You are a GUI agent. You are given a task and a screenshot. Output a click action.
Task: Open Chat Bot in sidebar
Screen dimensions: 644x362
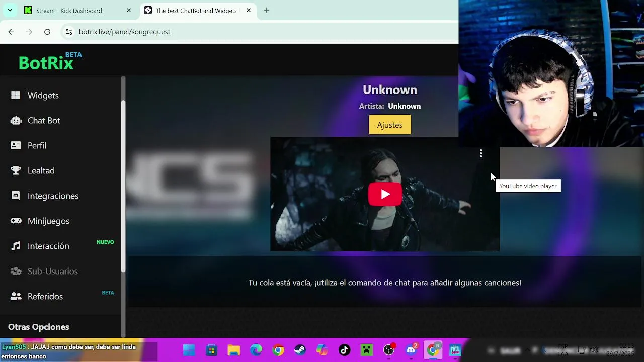pos(44,120)
